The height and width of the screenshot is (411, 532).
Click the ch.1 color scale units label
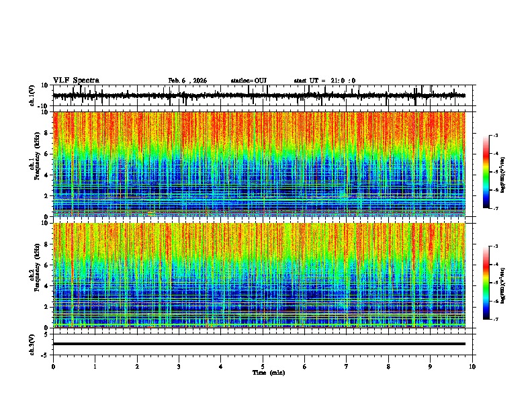503,175
